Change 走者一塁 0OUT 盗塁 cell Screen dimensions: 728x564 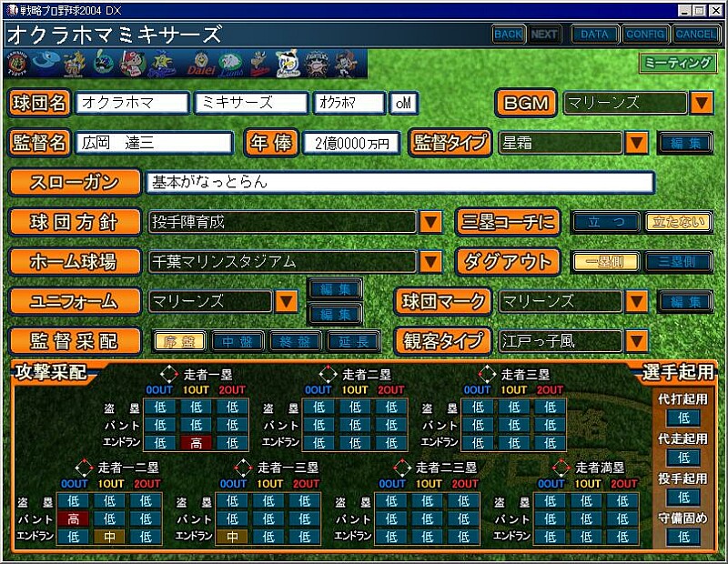(160, 408)
